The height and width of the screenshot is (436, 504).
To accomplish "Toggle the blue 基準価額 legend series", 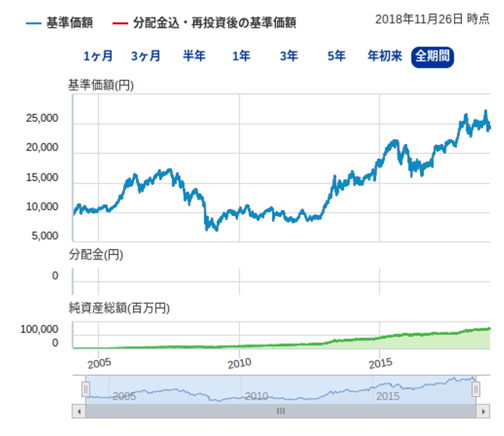I will tap(60, 23).
